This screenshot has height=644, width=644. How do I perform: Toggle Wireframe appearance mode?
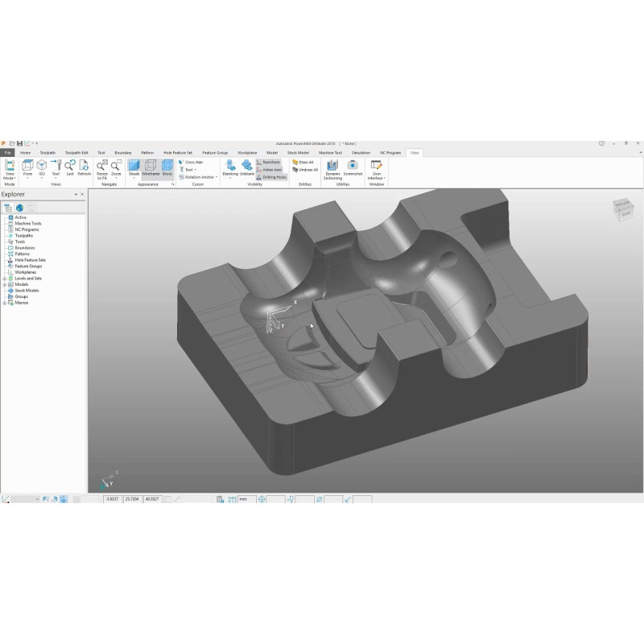point(151,167)
